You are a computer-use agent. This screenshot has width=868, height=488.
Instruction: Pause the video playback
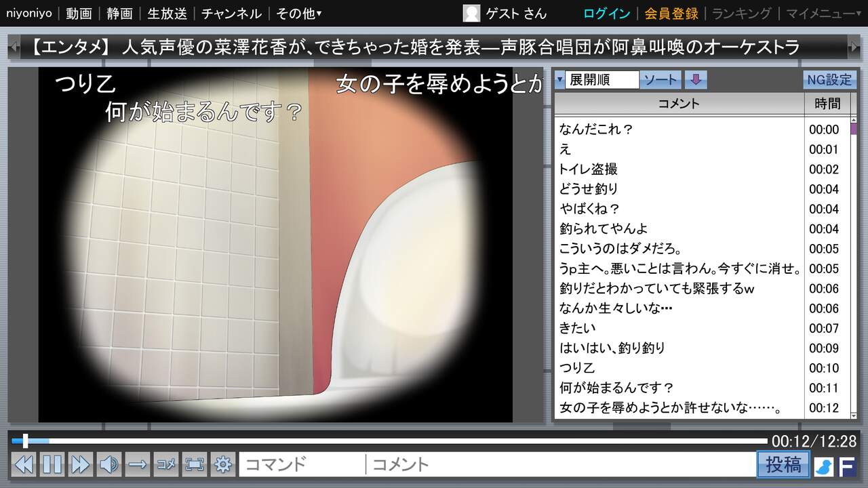pyautogui.click(x=52, y=464)
